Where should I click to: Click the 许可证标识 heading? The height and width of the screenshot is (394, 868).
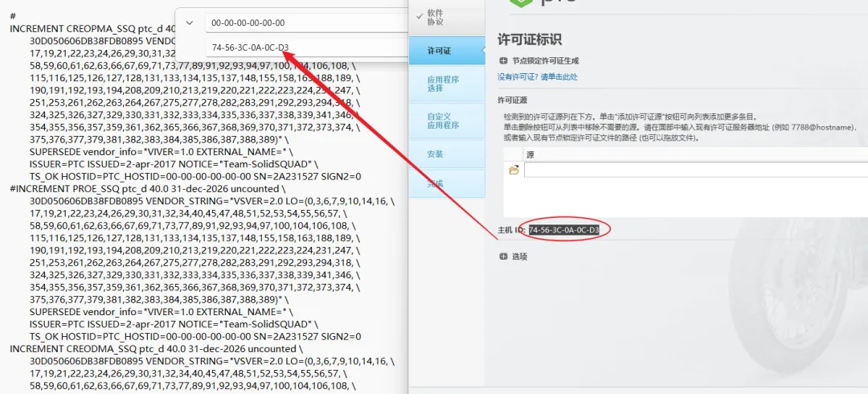[x=530, y=39]
